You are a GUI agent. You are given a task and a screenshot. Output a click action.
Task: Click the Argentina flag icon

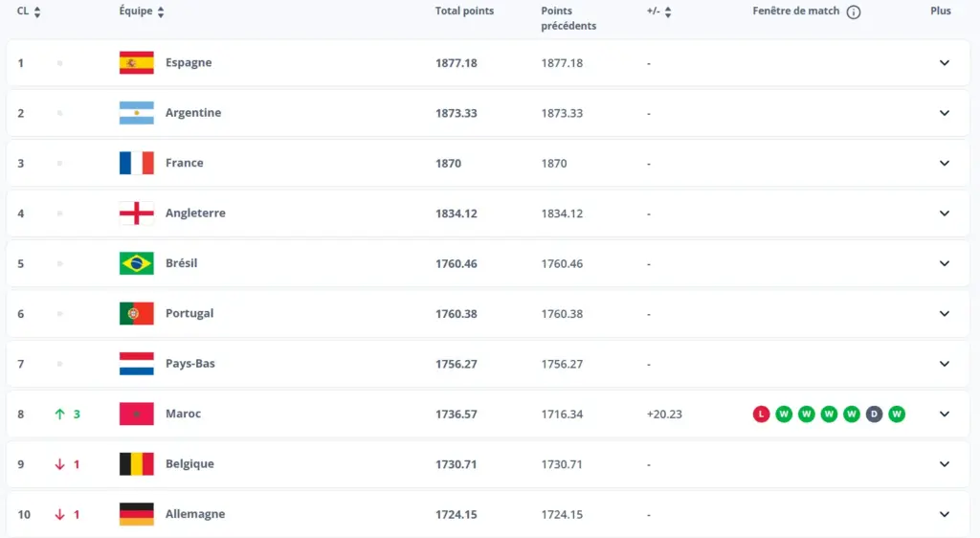tap(136, 113)
